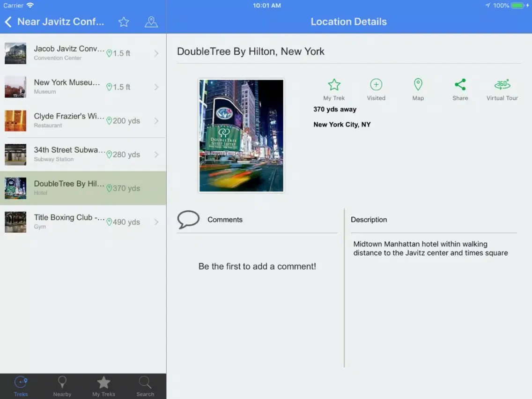Switch to the Treks tab

(21, 386)
